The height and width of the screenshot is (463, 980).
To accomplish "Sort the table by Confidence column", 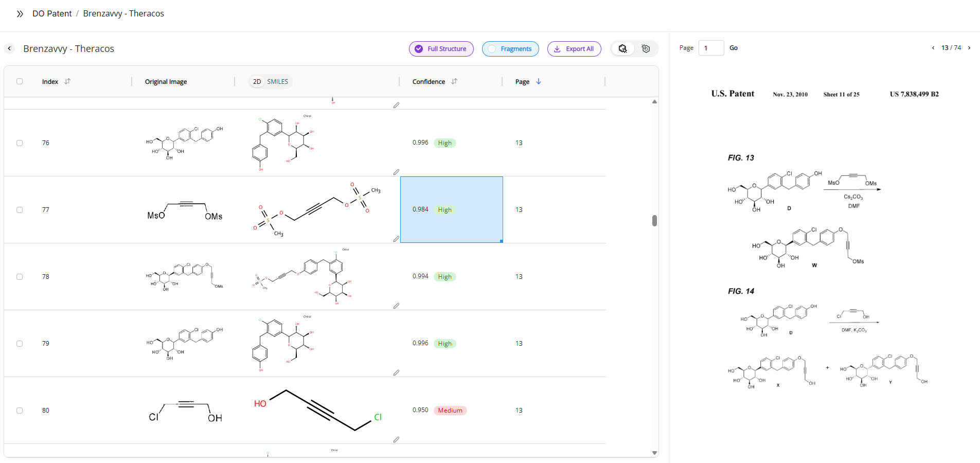I will pos(454,81).
